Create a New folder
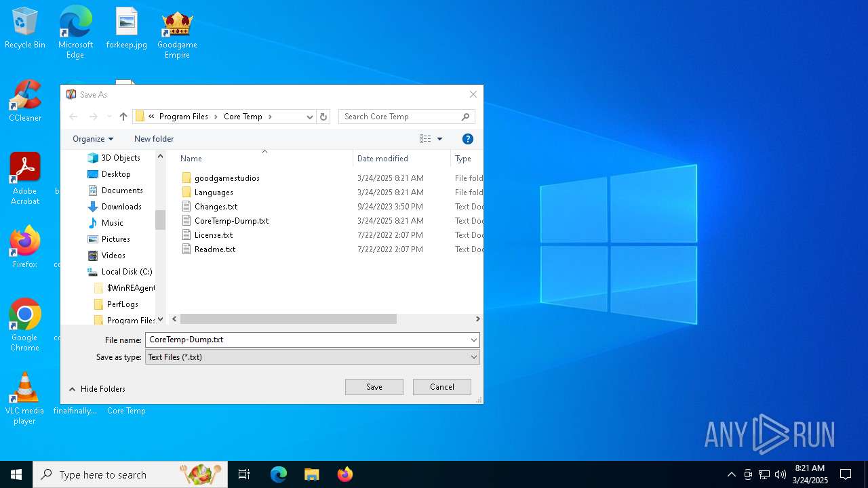 pyautogui.click(x=154, y=139)
